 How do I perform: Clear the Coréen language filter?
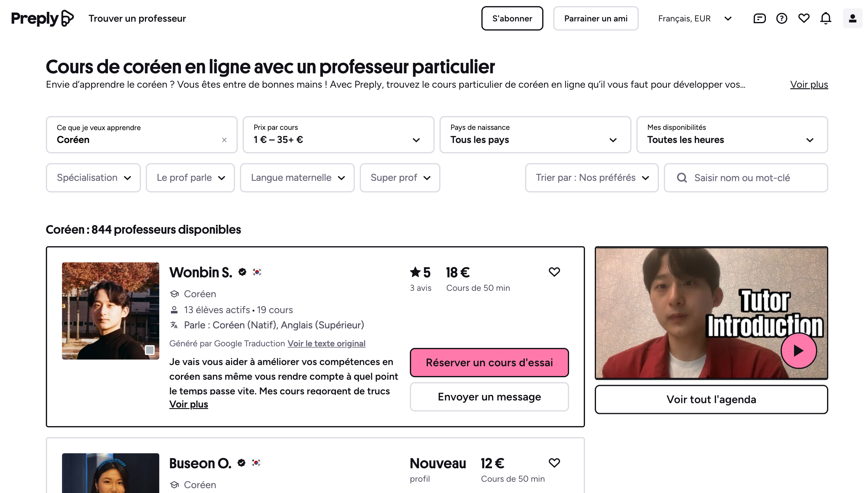click(x=224, y=140)
